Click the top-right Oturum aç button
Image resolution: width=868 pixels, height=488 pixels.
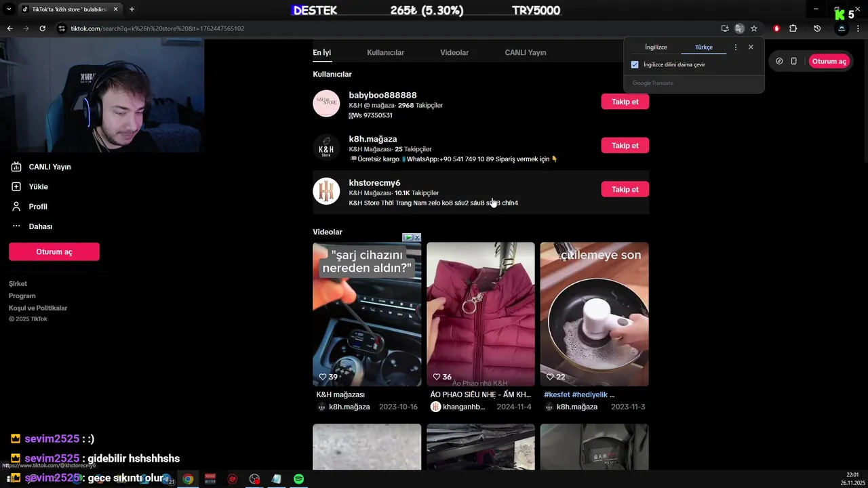tap(829, 61)
